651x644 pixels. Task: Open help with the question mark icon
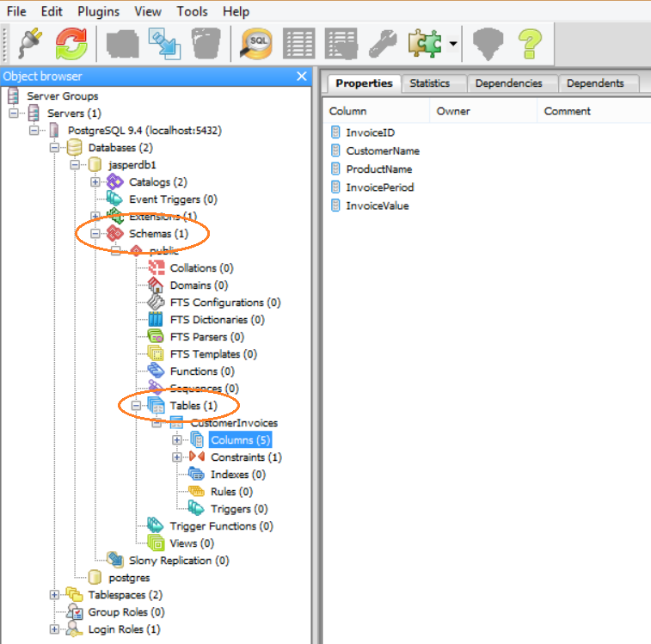[x=530, y=43]
